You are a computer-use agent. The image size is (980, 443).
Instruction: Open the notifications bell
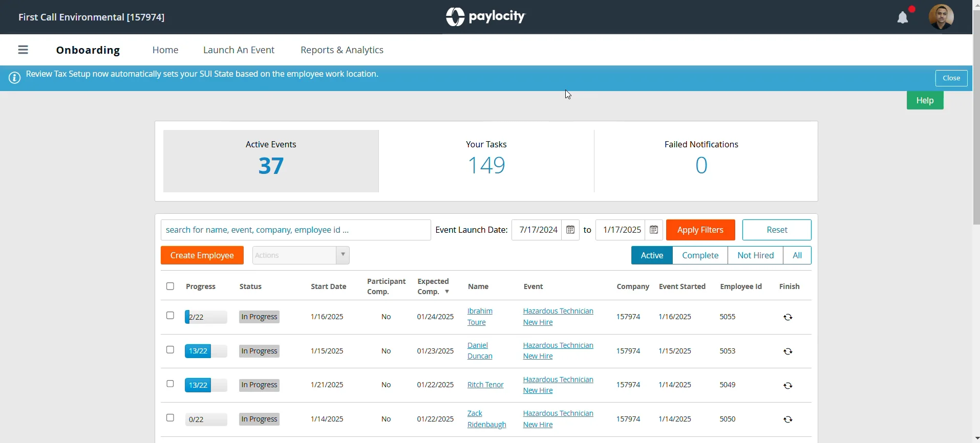903,17
